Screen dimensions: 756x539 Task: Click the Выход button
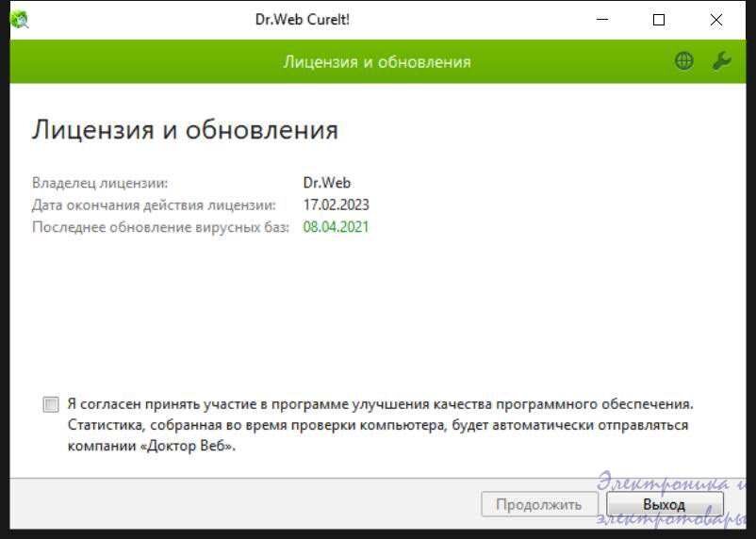tap(665, 504)
